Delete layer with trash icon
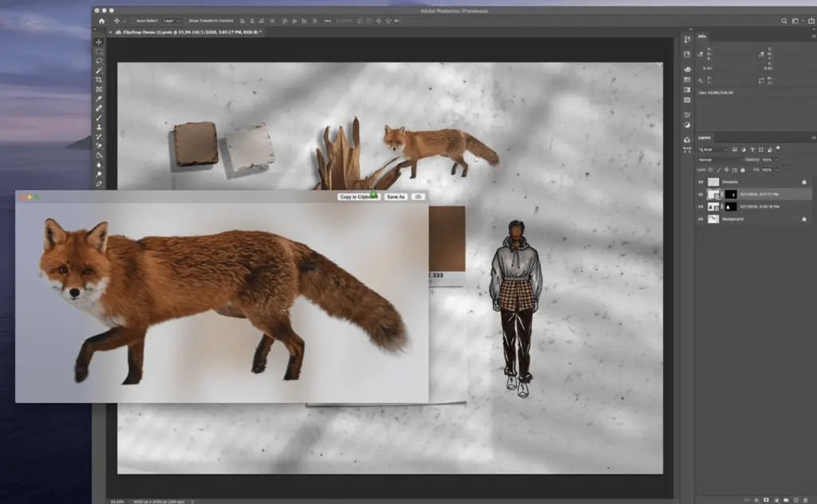This screenshot has height=504, width=817. pyautogui.click(x=806, y=500)
